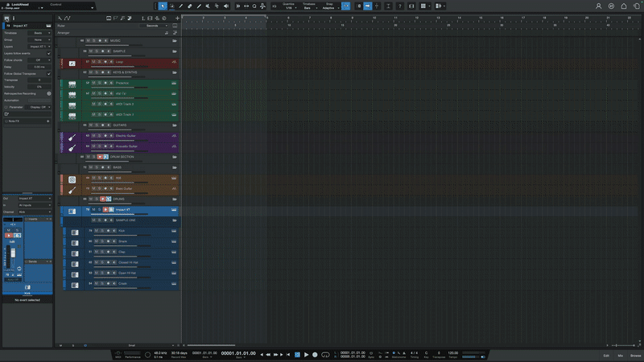Open the Edit view tab
The width and height of the screenshot is (644, 362).
[606, 356]
